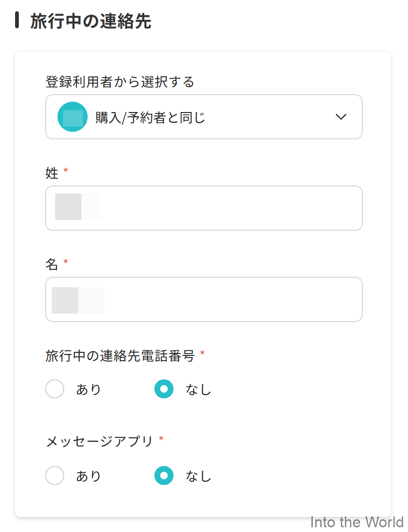Select あり for メッセージアプリ
Image resolution: width=408 pixels, height=532 pixels.
click(55, 476)
